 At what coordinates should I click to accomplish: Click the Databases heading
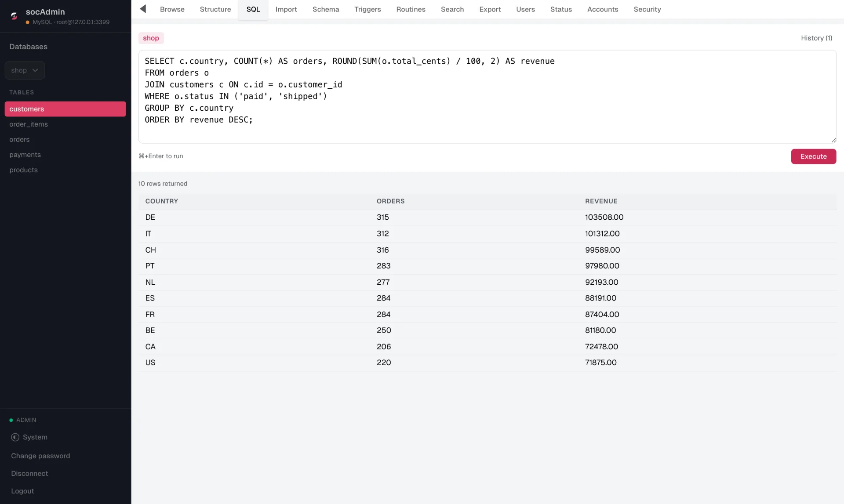pyautogui.click(x=28, y=47)
